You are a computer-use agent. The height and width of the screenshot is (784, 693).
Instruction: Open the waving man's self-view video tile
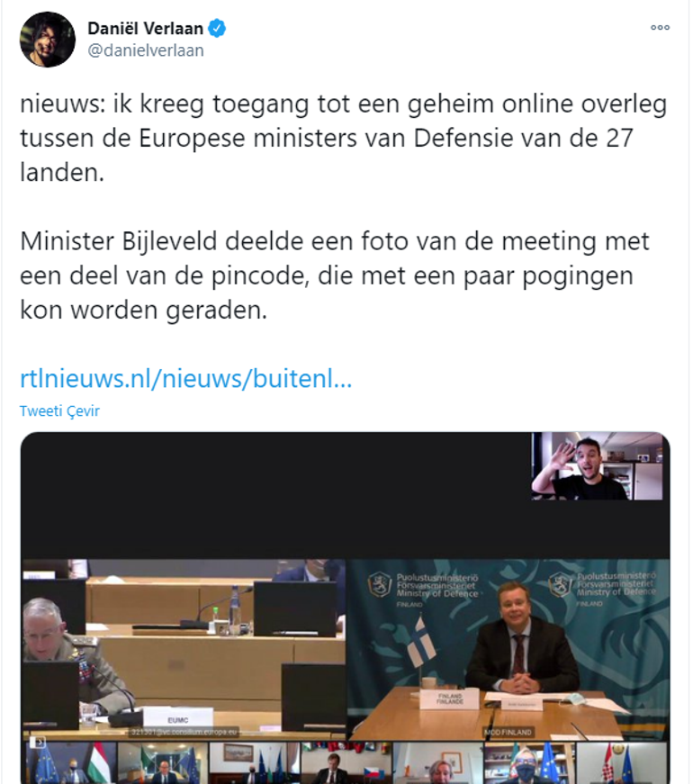click(597, 466)
